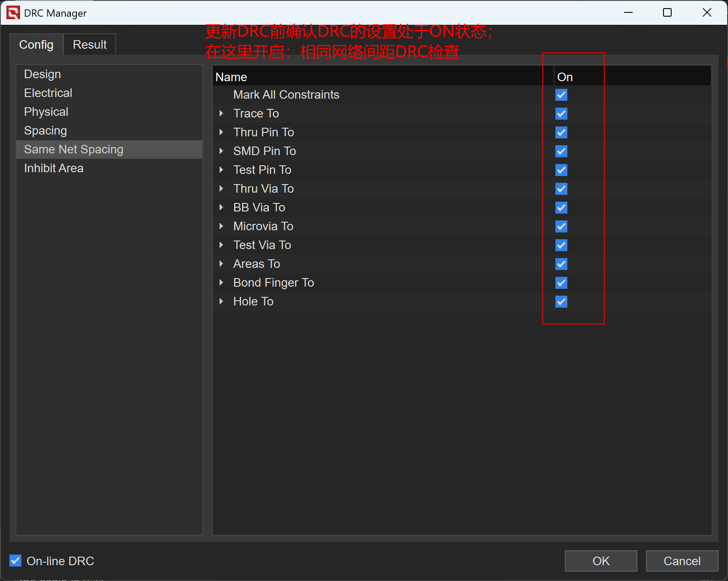Close the DRC Manager window
The height and width of the screenshot is (581, 728).
(x=707, y=13)
